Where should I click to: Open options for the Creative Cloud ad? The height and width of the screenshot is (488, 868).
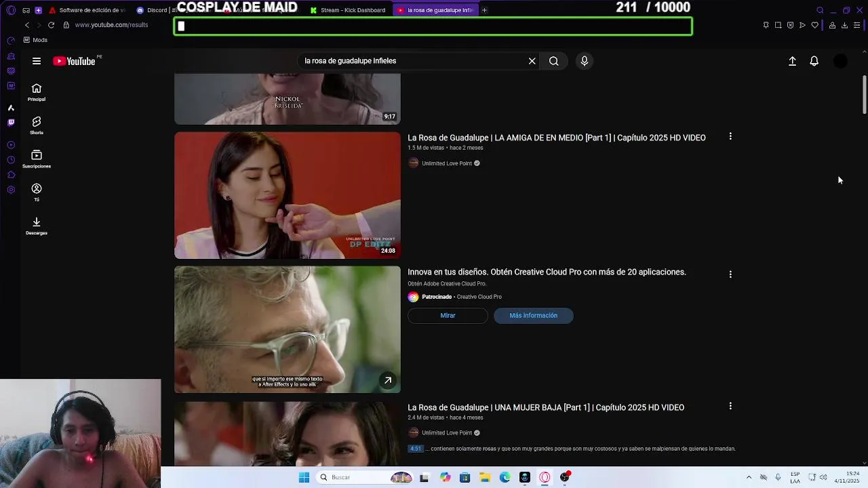point(730,274)
